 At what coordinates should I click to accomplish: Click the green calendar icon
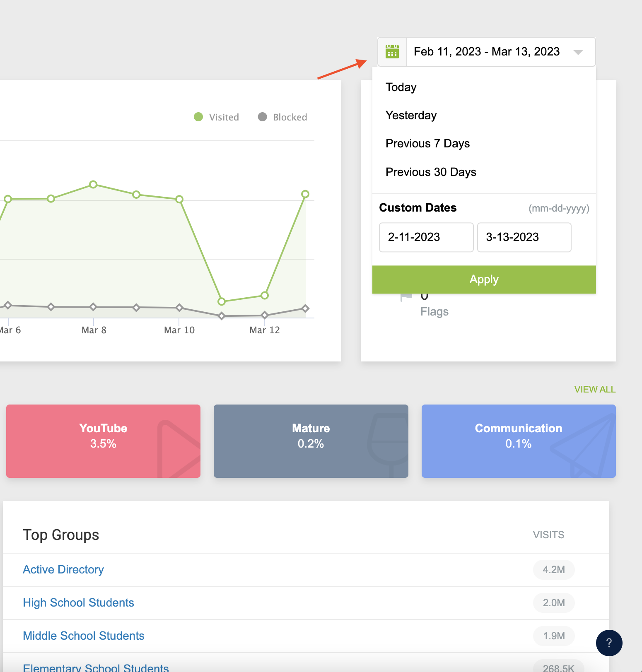[x=392, y=52]
